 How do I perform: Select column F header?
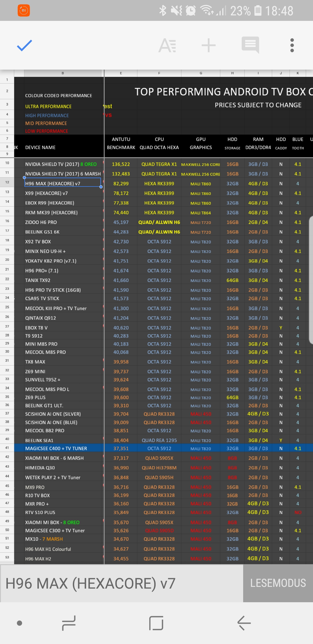tap(159, 73)
